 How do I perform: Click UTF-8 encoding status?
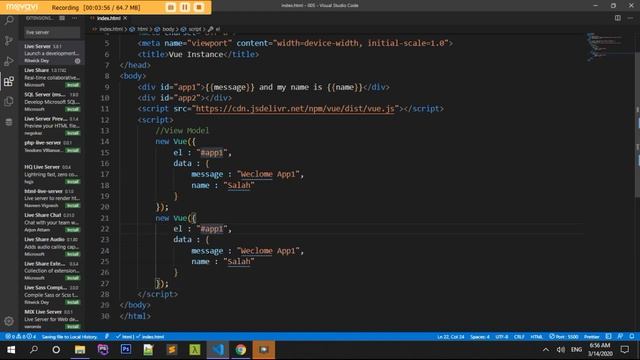coord(502,337)
